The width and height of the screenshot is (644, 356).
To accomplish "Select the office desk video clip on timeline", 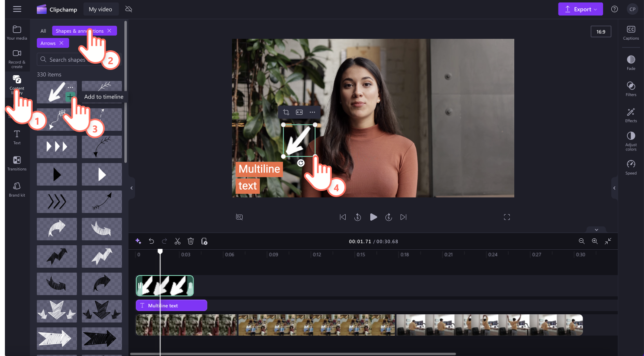I will click(489, 325).
